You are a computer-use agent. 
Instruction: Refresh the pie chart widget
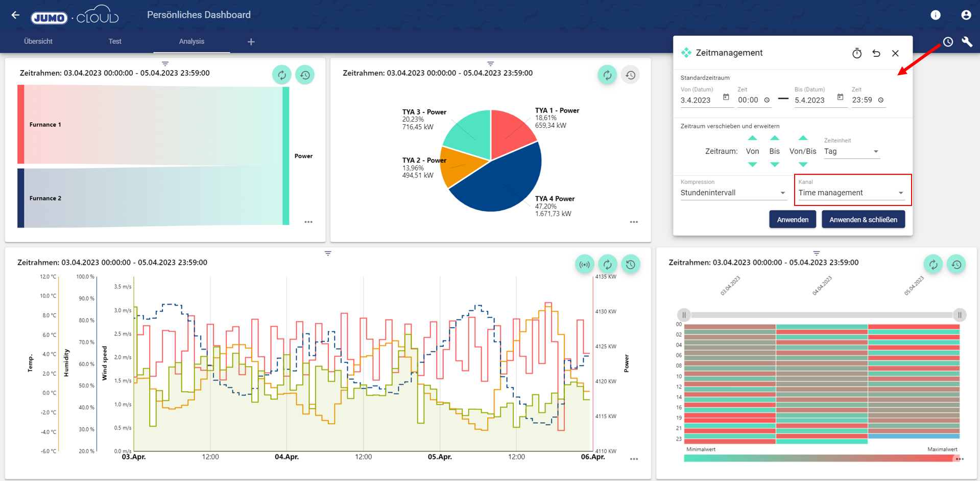pyautogui.click(x=607, y=75)
